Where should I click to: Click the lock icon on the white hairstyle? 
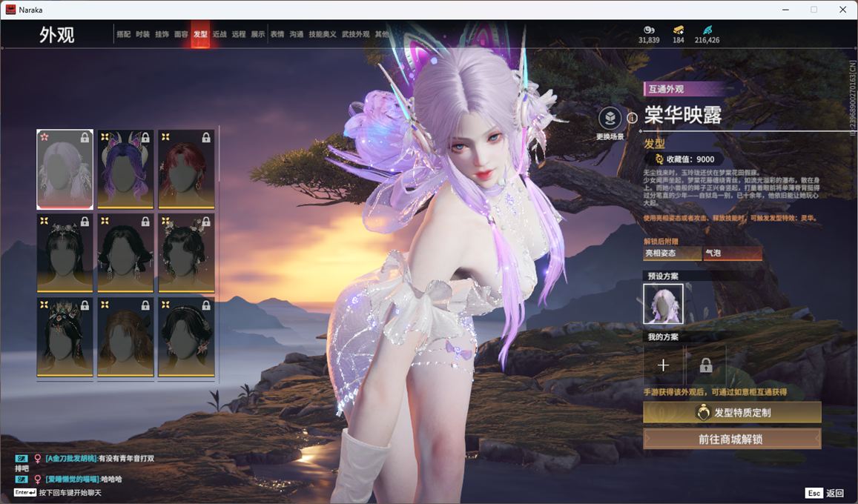[x=85, y=138]
